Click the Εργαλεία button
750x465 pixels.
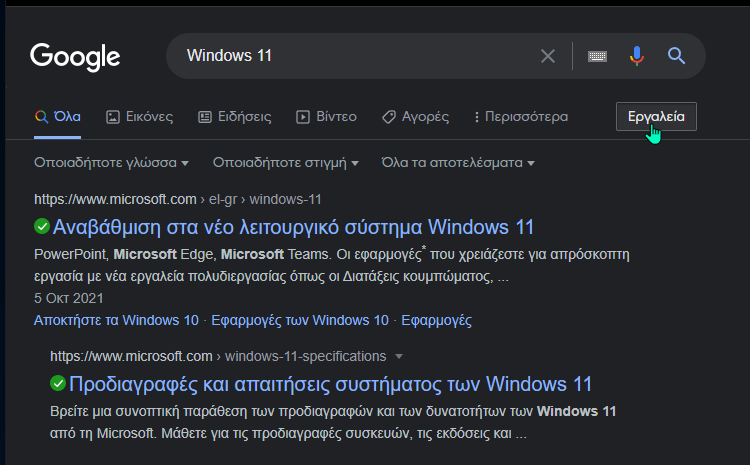[x=656, y=116]
